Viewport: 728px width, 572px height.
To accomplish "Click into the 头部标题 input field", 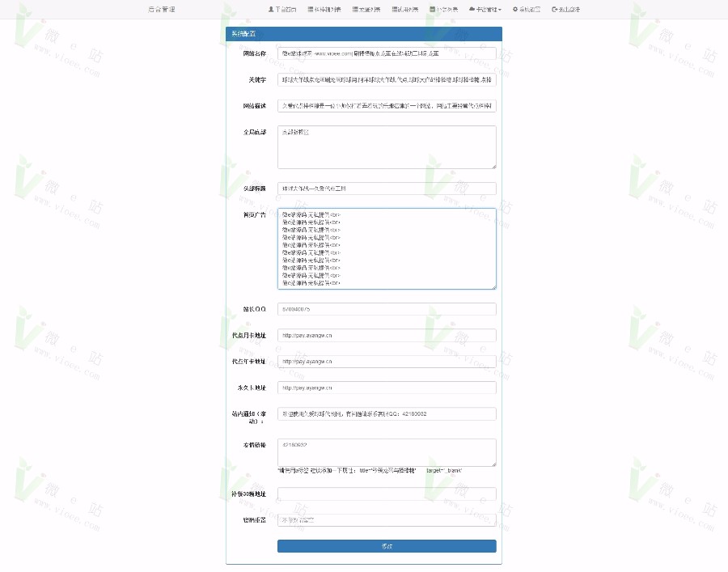I will click(387, 189).
